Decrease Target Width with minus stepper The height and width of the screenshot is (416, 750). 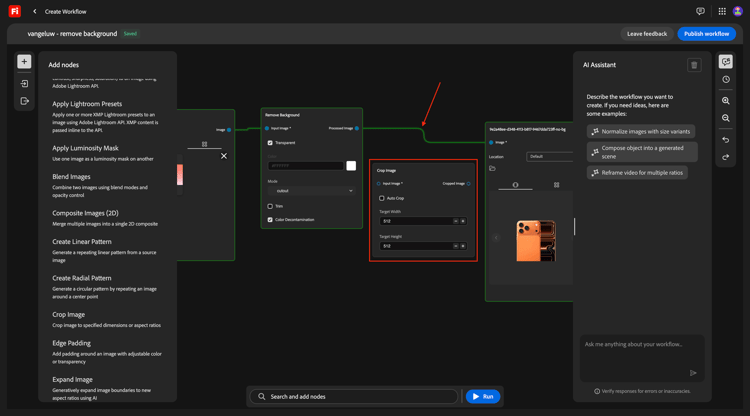pyautogui.click(x=456, y=221)
